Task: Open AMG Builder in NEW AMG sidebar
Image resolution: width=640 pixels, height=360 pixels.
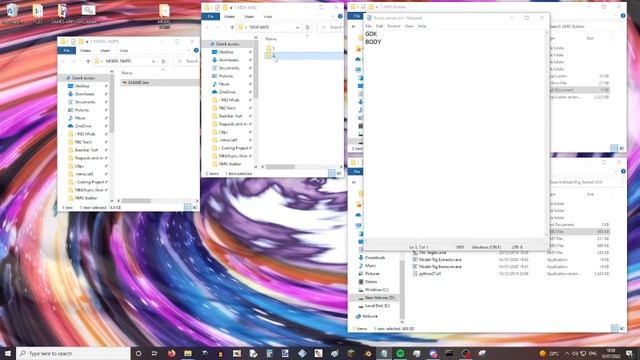Action: pos(230,164)
